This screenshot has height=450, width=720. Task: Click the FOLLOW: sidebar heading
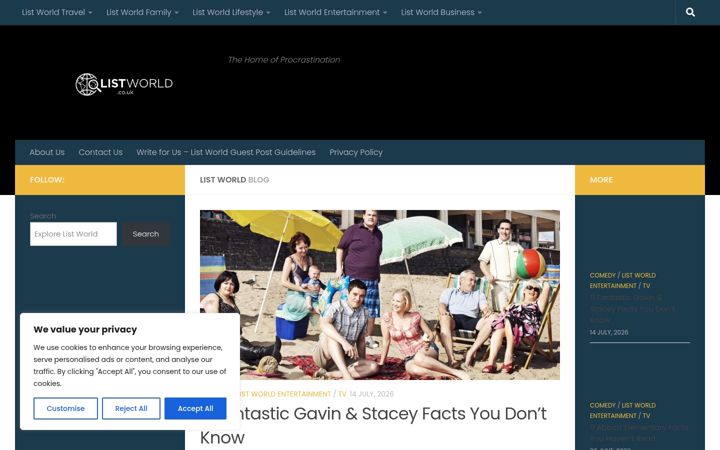[x=47, y=180]
